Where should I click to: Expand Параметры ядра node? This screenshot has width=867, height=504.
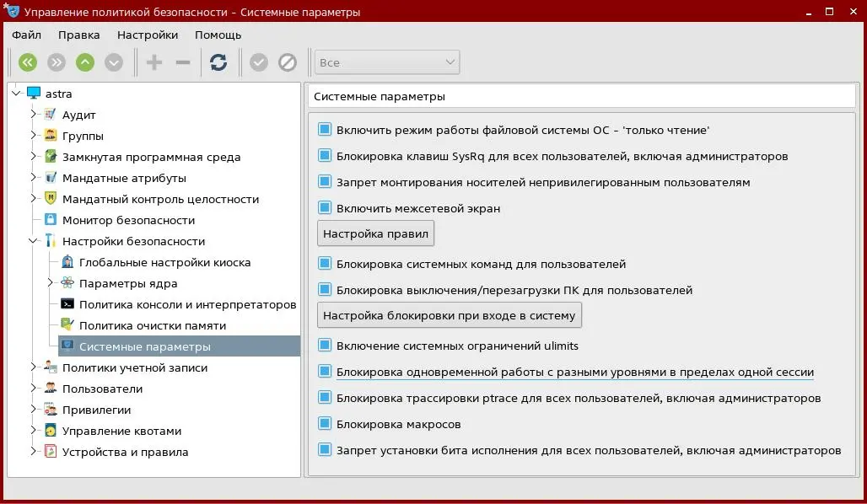click(51, 282)
